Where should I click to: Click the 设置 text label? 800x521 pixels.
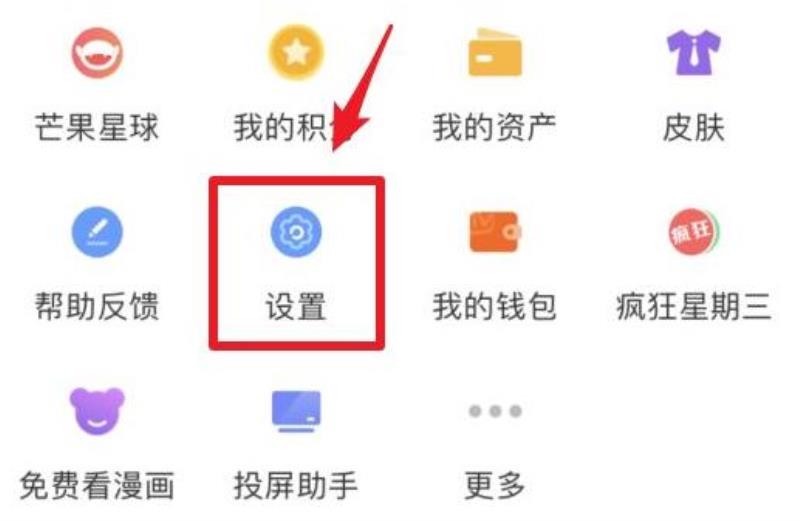(296, 306)
